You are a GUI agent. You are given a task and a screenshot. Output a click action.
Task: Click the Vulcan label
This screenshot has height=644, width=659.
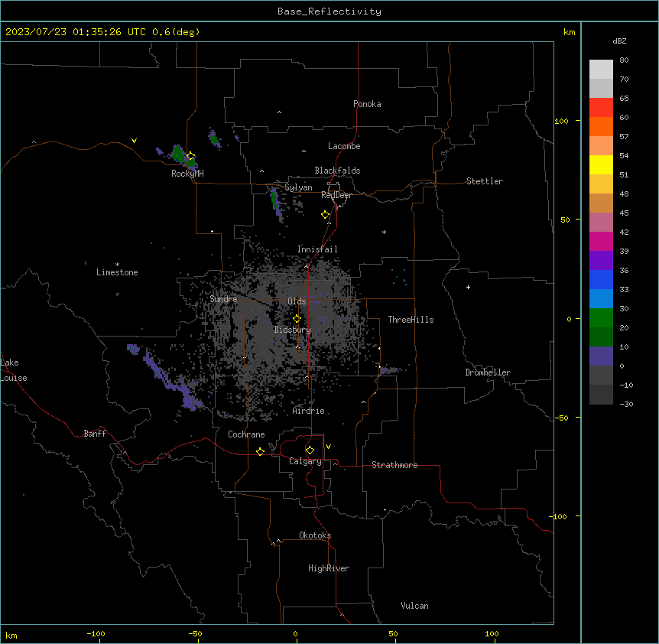[x=414, y=606]
